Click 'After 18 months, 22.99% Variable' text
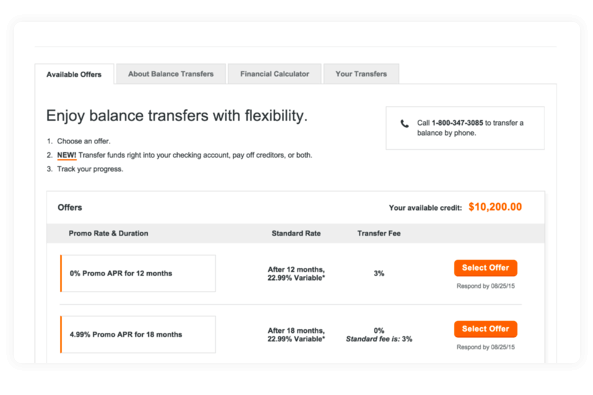 [296, 335]
